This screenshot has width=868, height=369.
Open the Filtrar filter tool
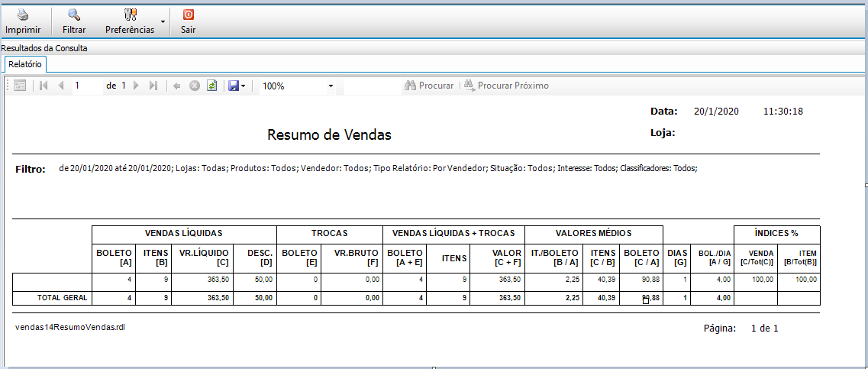[x=73, y=21]
